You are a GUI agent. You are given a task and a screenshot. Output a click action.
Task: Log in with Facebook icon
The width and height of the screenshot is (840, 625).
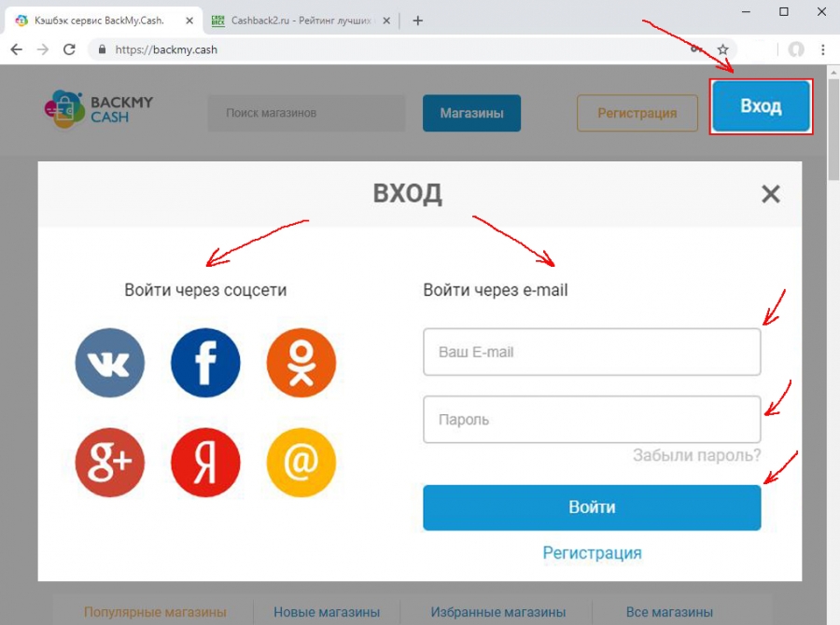[x=205, y=363]
